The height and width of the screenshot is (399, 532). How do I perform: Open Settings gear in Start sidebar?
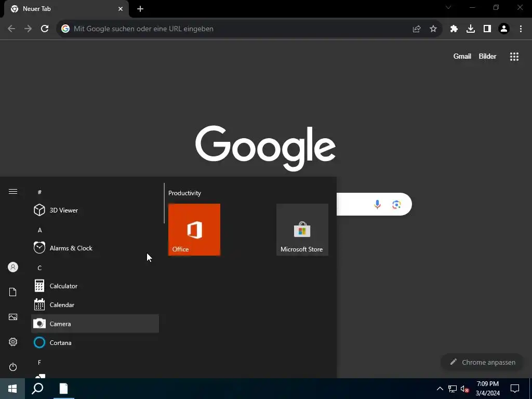(13, 342)
